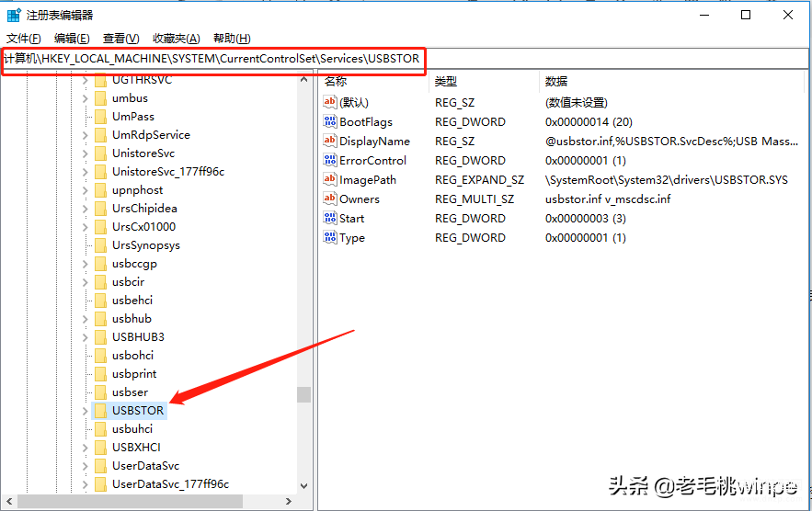Viewport: 812px width, 511px height.
Task: Click Start data 0x00000003 (3)
Action: click(x=585, y=219)
